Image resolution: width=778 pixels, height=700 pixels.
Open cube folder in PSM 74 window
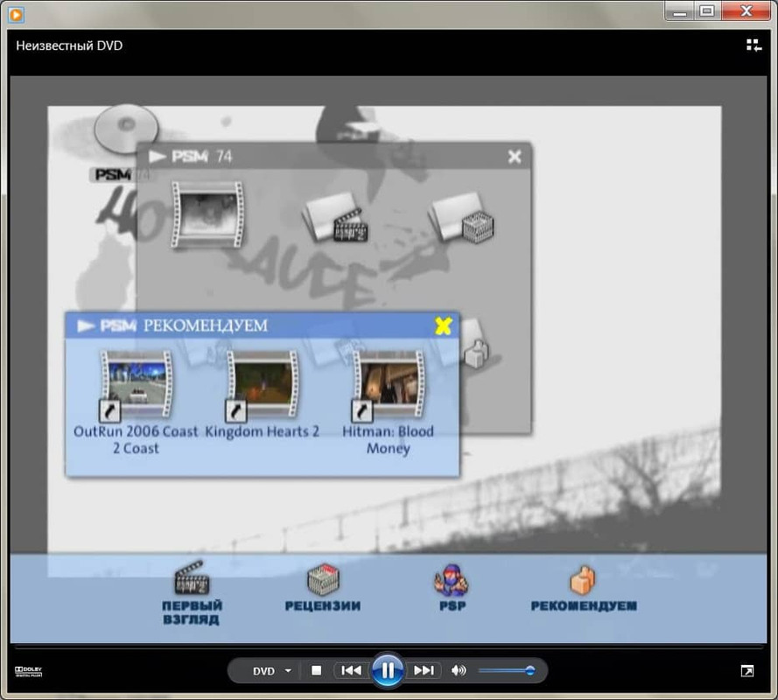461,217
